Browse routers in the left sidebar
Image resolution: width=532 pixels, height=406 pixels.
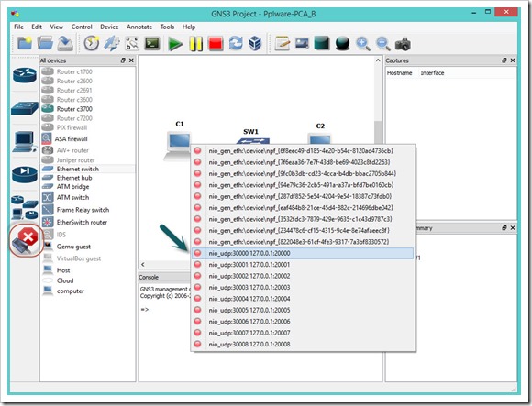25,75
